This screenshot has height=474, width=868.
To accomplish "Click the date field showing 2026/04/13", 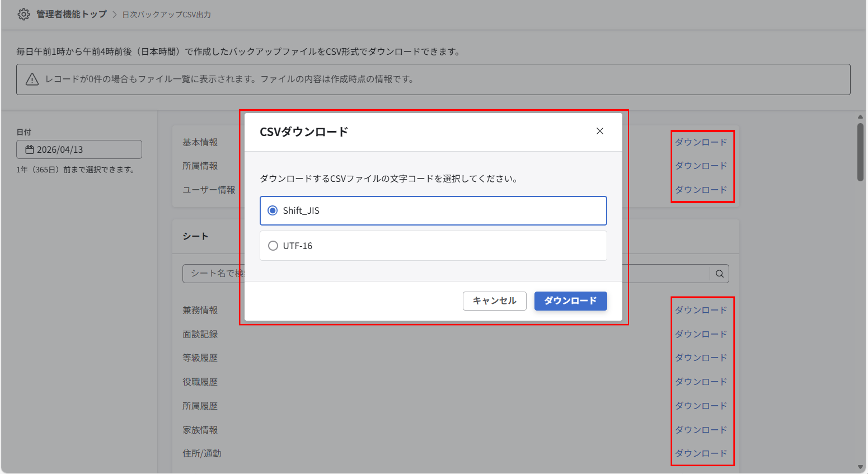I will point(79,149).
